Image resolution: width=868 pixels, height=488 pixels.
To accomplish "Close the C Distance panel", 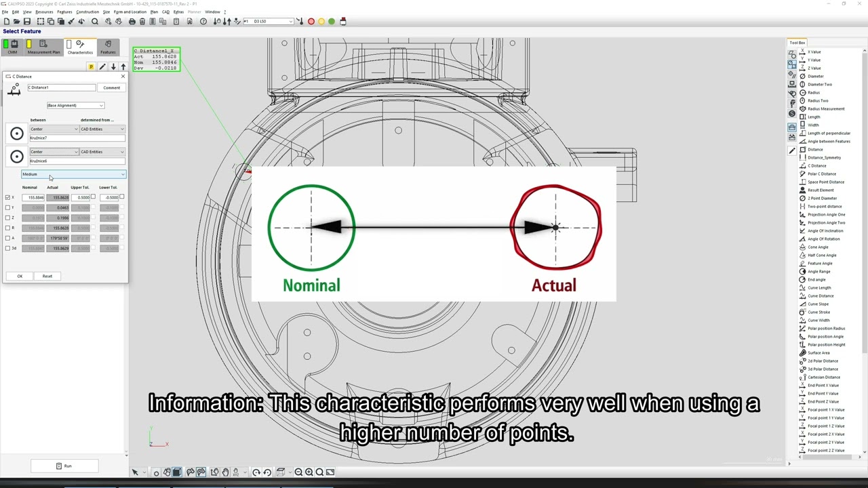I will pyautogui.click(x=123, y=76).
